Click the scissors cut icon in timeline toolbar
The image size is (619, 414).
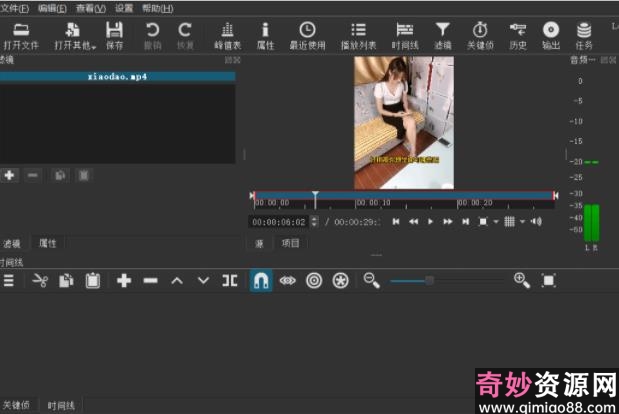click(40, 281)
